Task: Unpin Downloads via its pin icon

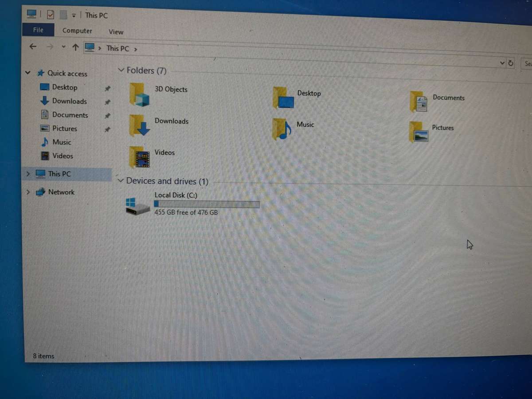Action: (x=107, y=102)
